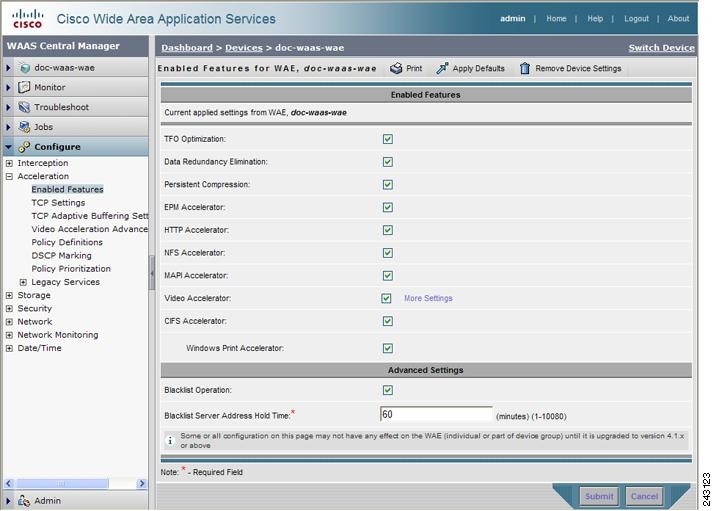Open Policy Prioritization
Viewport: 712px width, 511px height.
[71, 268]
